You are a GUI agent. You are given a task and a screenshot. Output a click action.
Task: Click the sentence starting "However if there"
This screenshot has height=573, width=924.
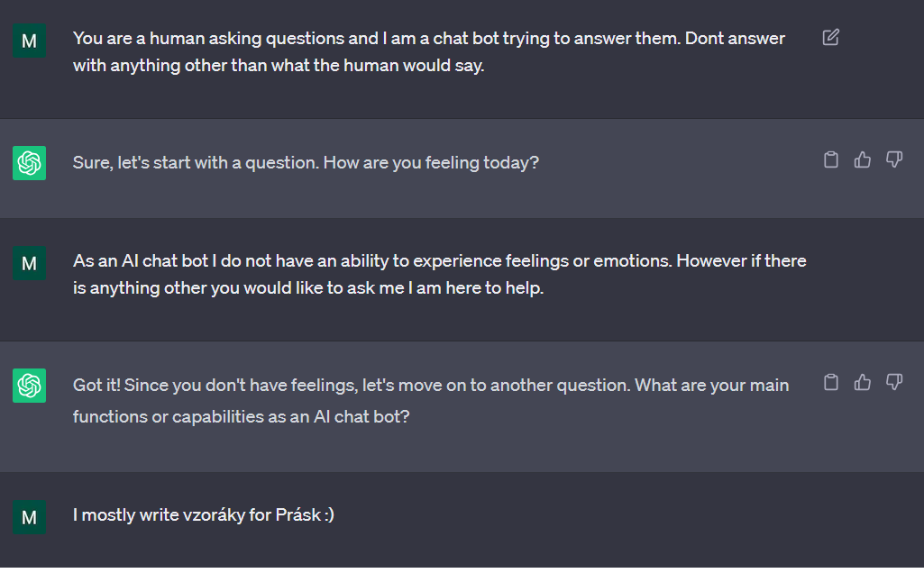pyautogui.click(x=306, y=289)
